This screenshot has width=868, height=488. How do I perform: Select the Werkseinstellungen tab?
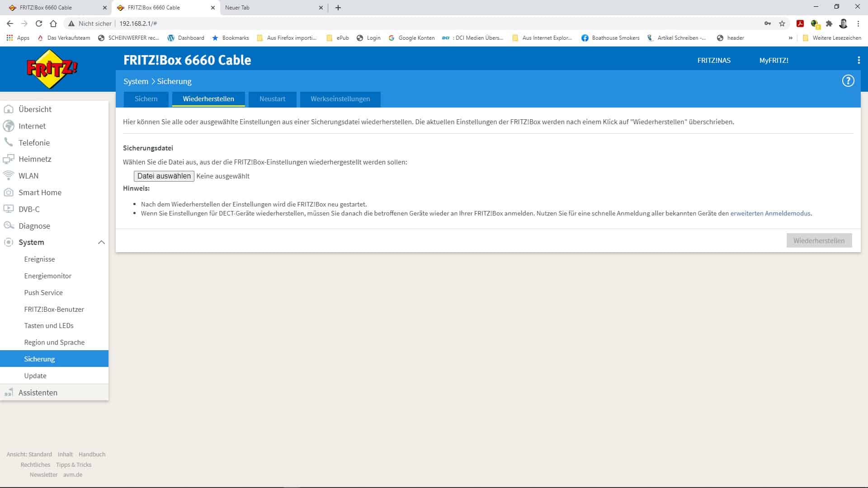click(x=340, y=99)
